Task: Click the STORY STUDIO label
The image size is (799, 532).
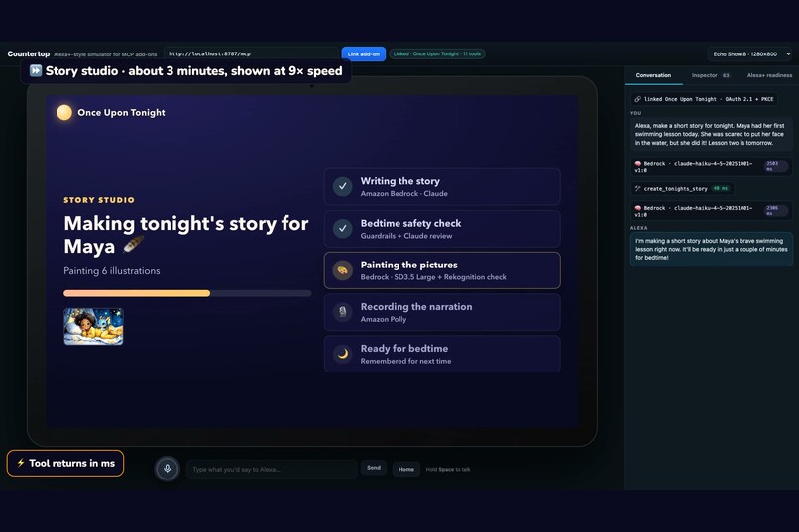Action: click(99, 200)
